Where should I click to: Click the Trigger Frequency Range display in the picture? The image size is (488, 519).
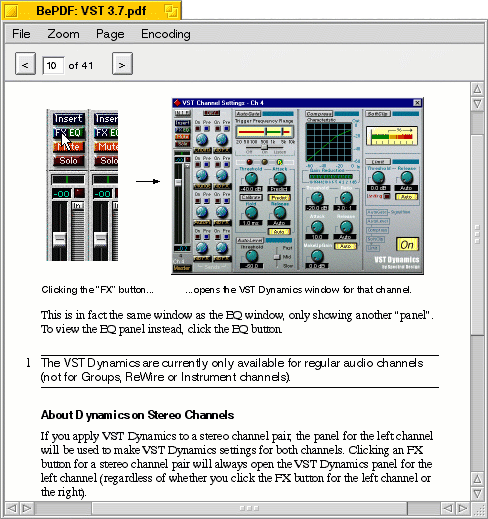265,132
